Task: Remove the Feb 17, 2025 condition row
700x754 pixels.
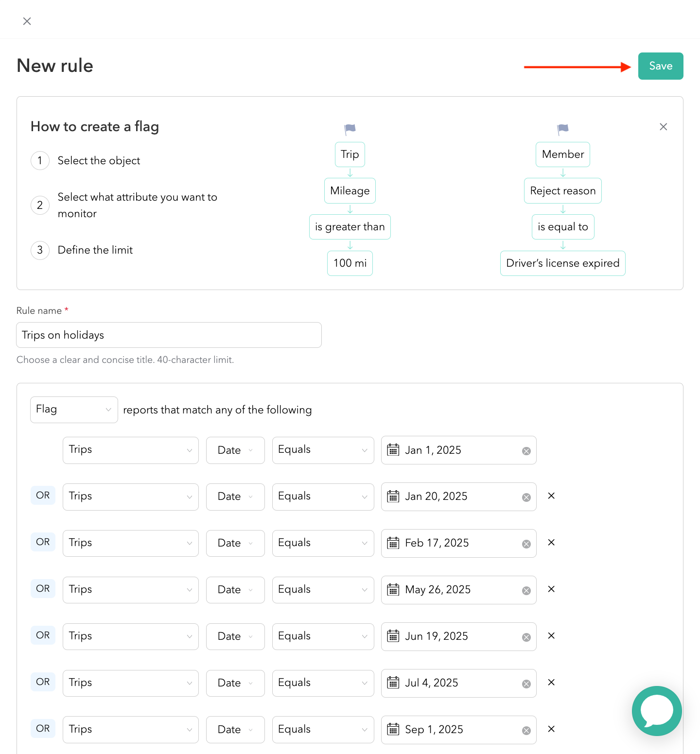Action: [x=551, y=543]
